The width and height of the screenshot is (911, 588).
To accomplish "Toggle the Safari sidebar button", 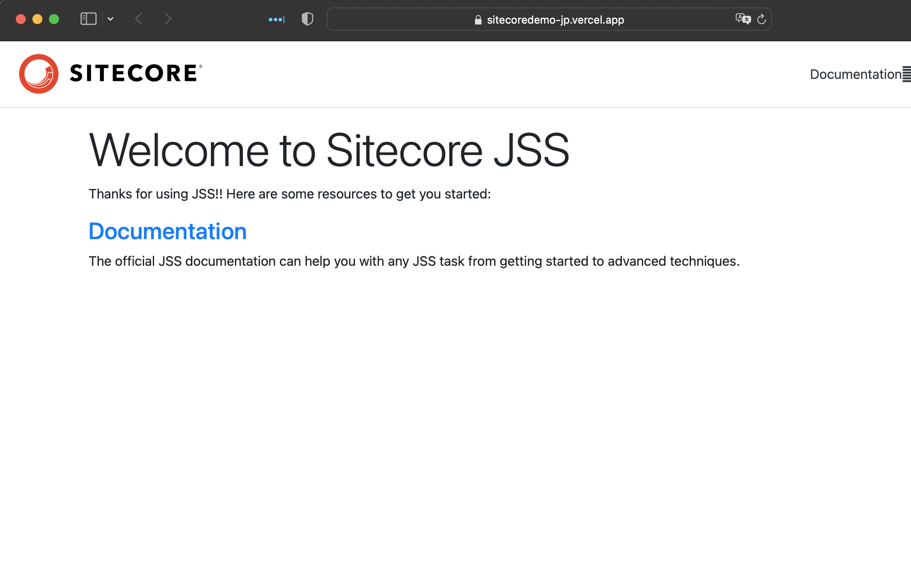I will [x=88, y=19].
